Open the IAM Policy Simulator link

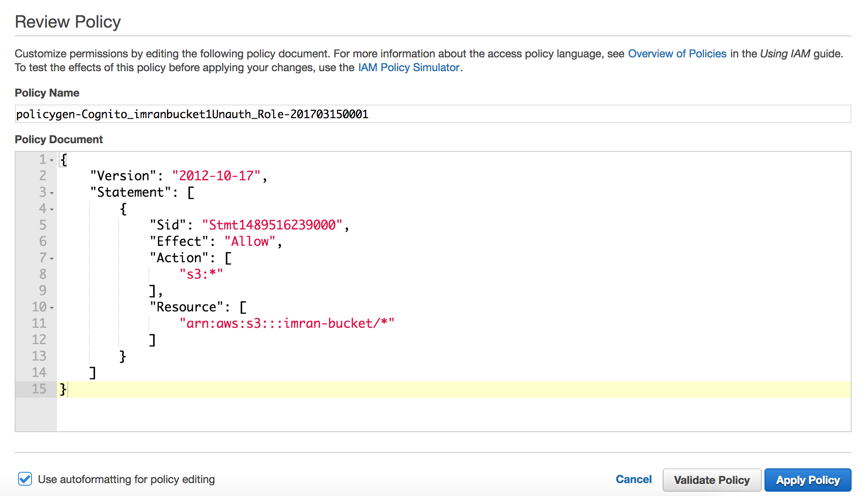coord(408,67)
